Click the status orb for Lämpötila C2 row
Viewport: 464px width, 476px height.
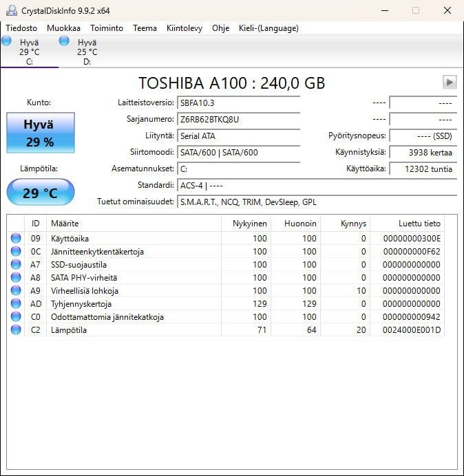[16, 329]
